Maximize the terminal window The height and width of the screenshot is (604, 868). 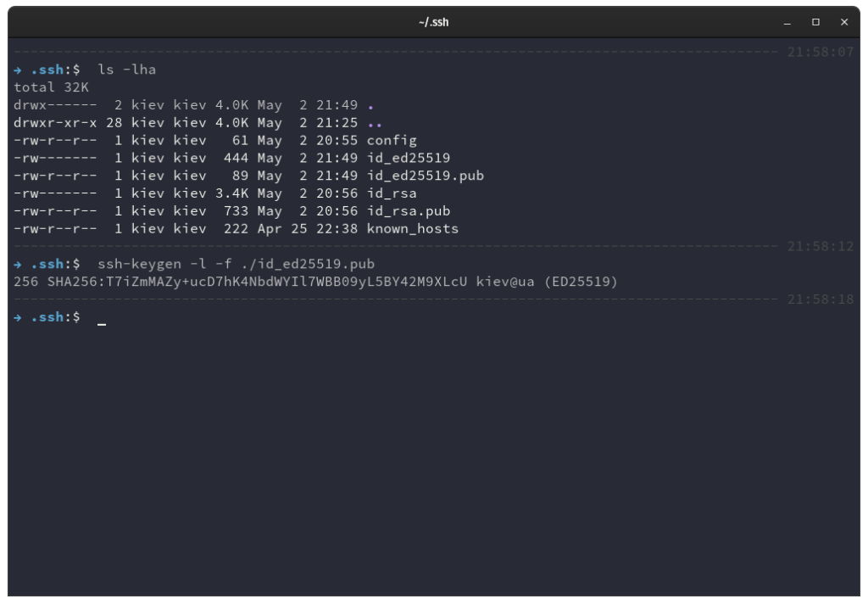[x=817, y=22]
